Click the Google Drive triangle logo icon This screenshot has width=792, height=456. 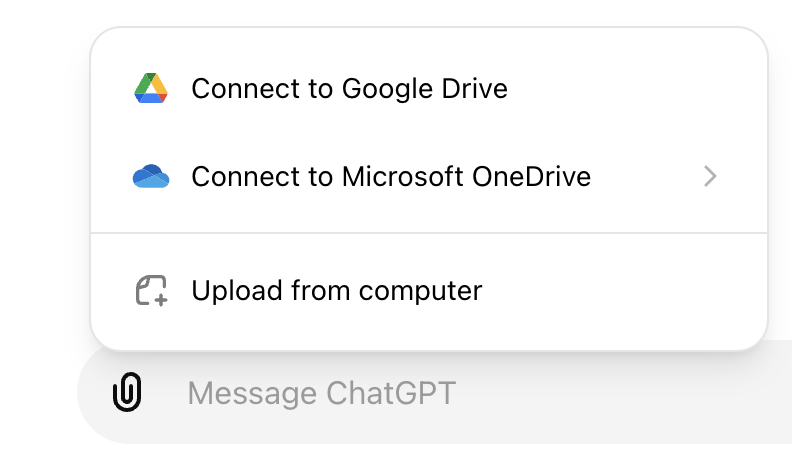pos(151,89)
